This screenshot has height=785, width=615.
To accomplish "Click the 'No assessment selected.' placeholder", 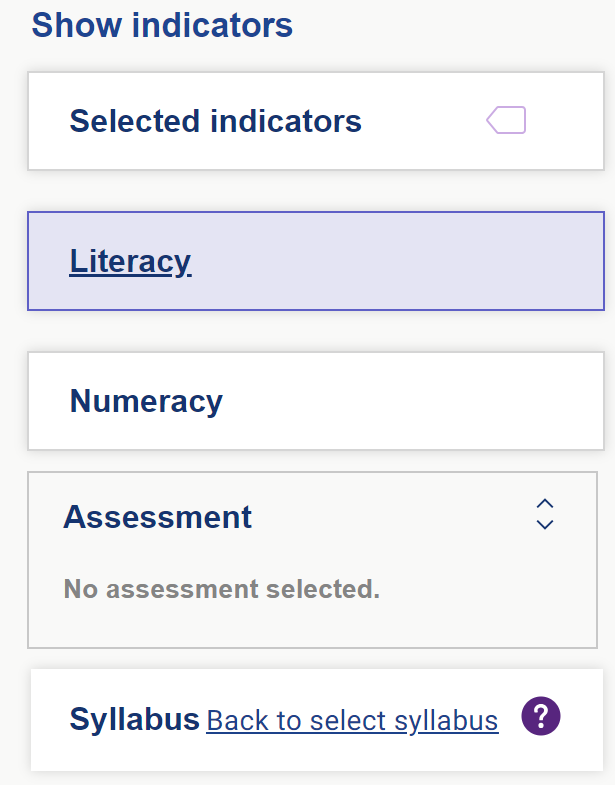I will coord(222,589).
